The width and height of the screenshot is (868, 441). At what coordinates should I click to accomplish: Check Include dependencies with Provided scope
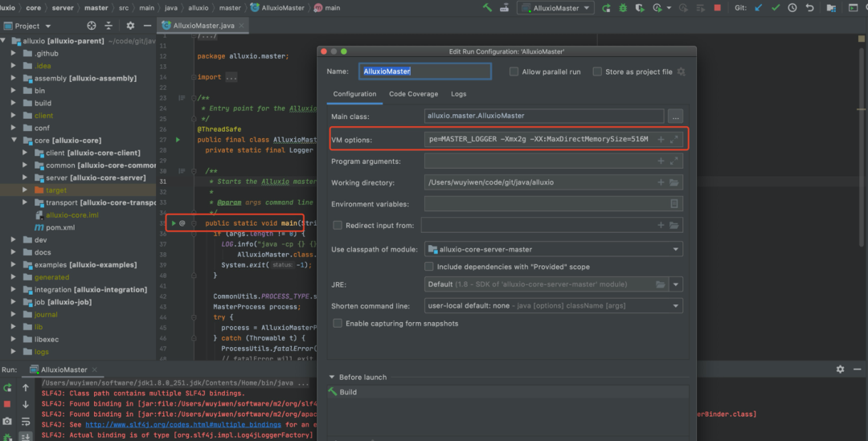coord(428,267)
